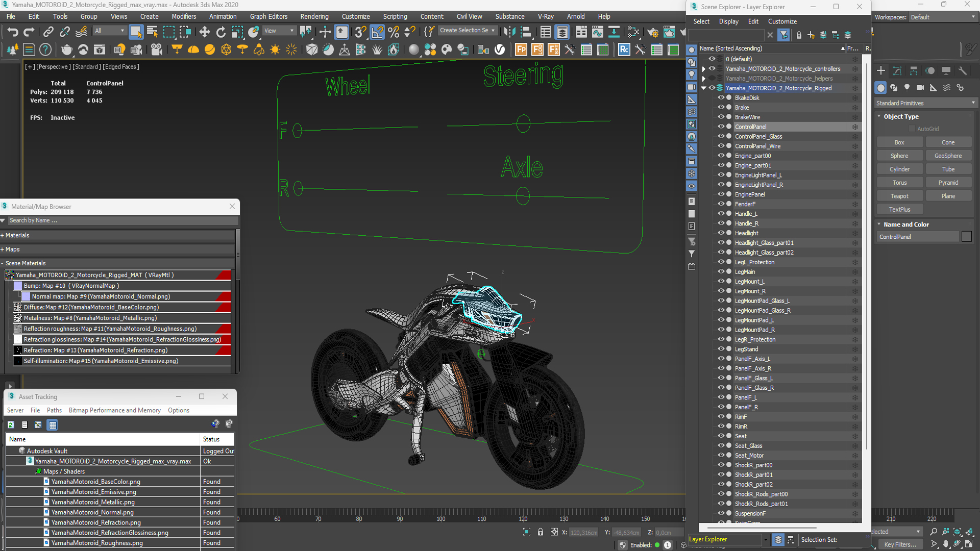This screenshot has height=551, width=980.
Task: Click the table view icon in Asset Tracking
Action: coord(53,424)
